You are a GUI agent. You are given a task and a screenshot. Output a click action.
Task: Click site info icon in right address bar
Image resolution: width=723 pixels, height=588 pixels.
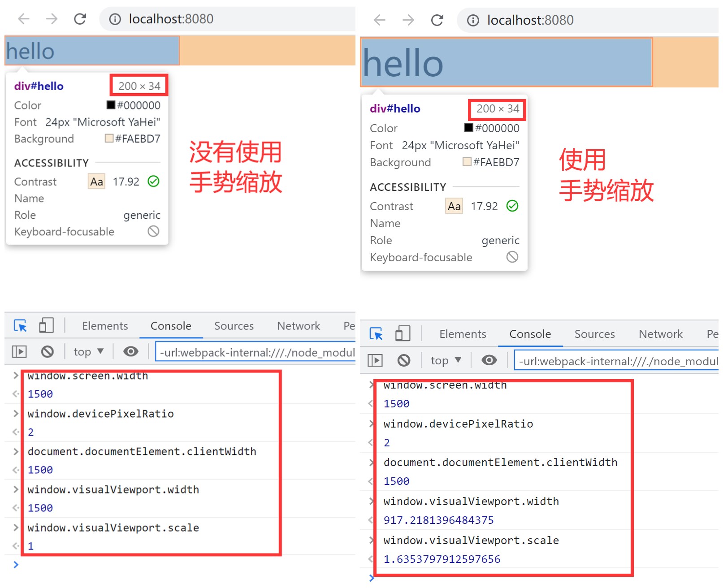coord(473,21)
